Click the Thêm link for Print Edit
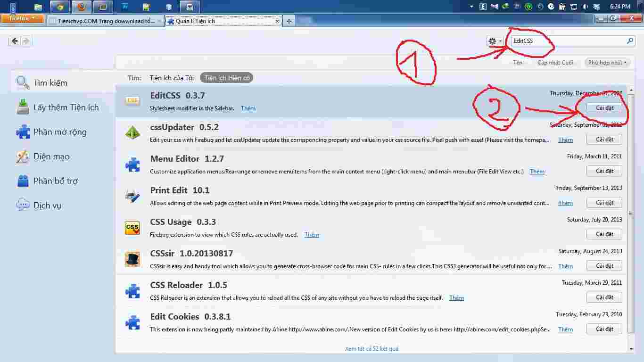This screenshot has height=362, width=644. coord(565,203)
